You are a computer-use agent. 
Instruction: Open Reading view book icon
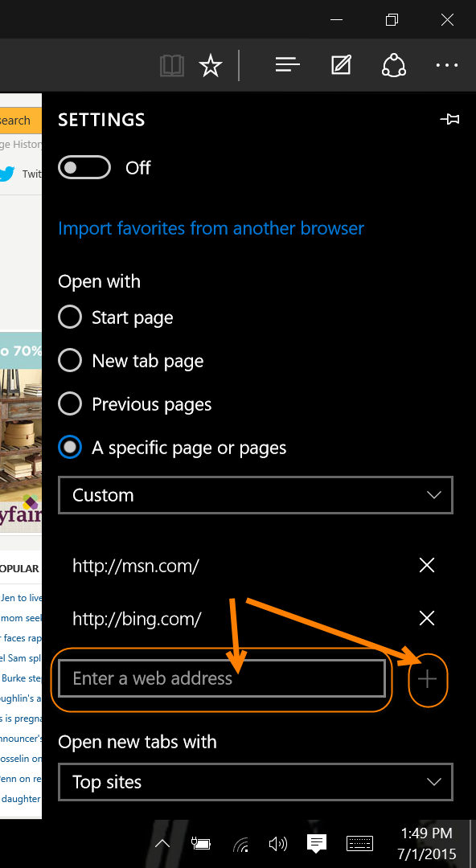coord(172,67)
